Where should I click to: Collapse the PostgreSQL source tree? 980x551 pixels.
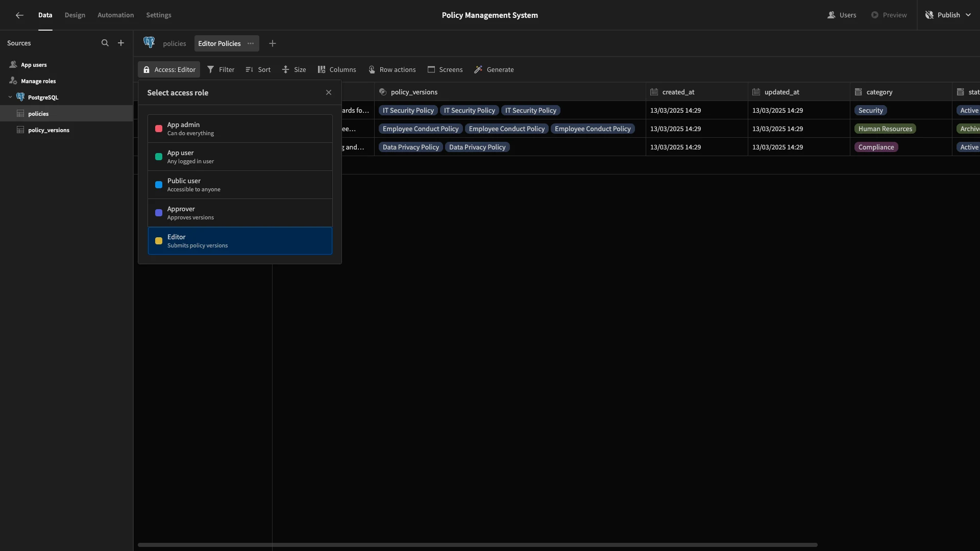[10, 97]
